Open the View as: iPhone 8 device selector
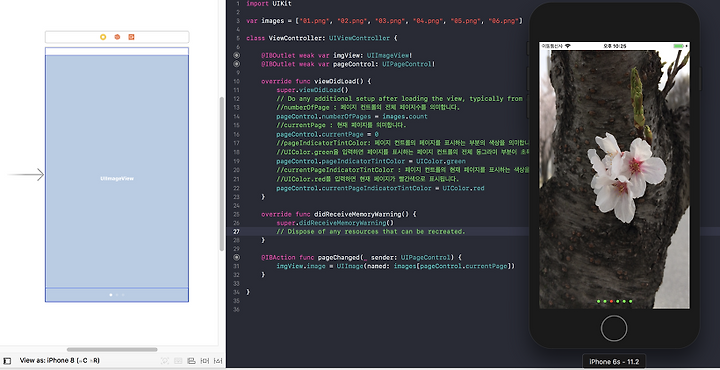This screenshot has width=720, height=370. (60, 361)
